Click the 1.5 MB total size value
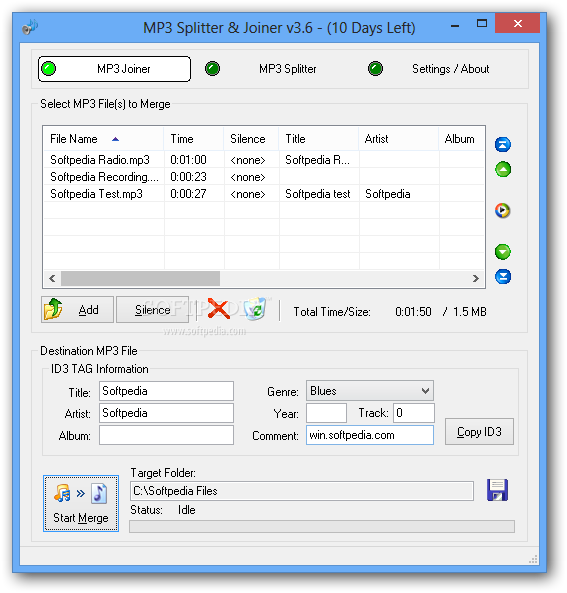 pyautogui.click(x=470, y=312)
